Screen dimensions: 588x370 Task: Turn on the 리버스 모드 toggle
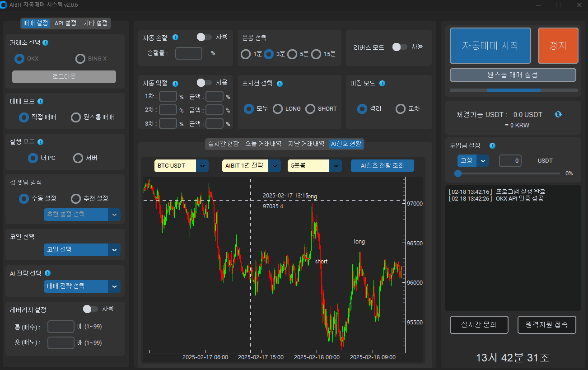[400, 47]
